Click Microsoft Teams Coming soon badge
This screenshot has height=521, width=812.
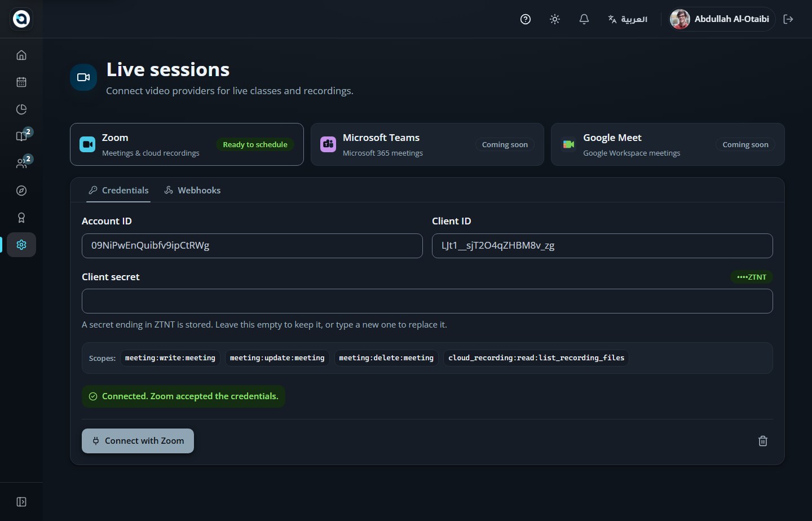505,144
